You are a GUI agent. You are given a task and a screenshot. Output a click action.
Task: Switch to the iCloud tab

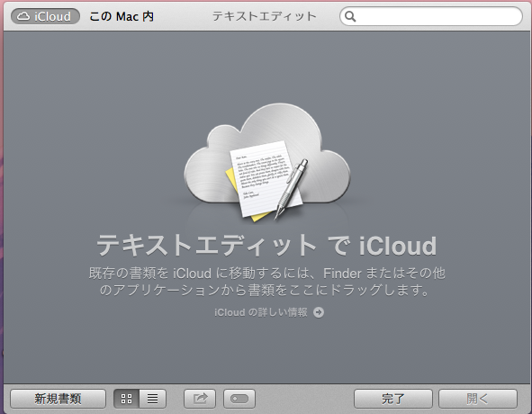click(46, 16)
